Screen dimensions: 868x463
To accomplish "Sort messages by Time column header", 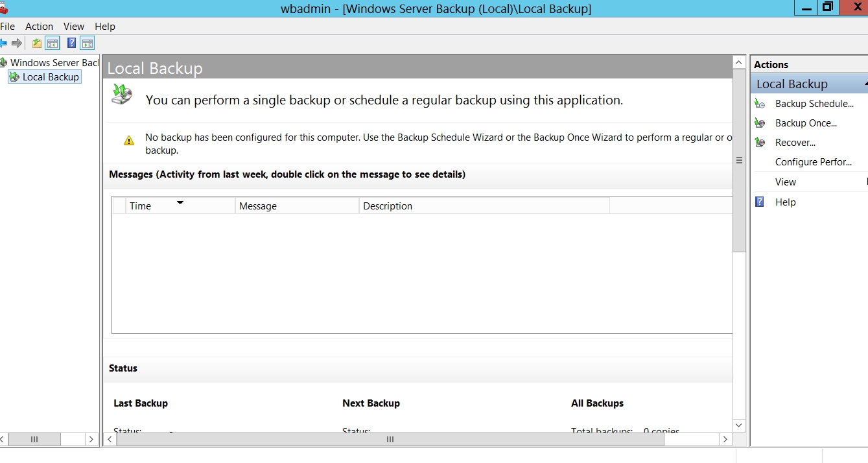I will [180, 206].
